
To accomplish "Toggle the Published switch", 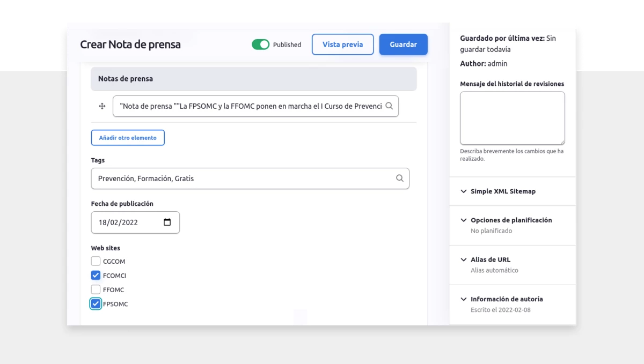I will (x=260, y=44).
